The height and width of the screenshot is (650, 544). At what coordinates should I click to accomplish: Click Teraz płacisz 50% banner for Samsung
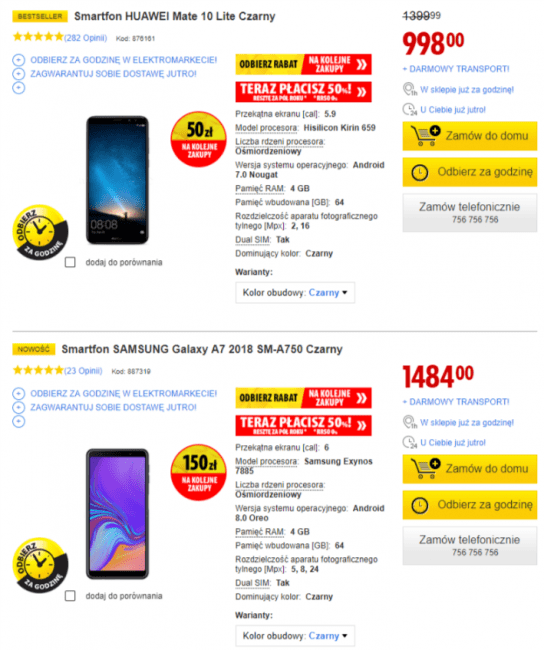pos(304,425)
